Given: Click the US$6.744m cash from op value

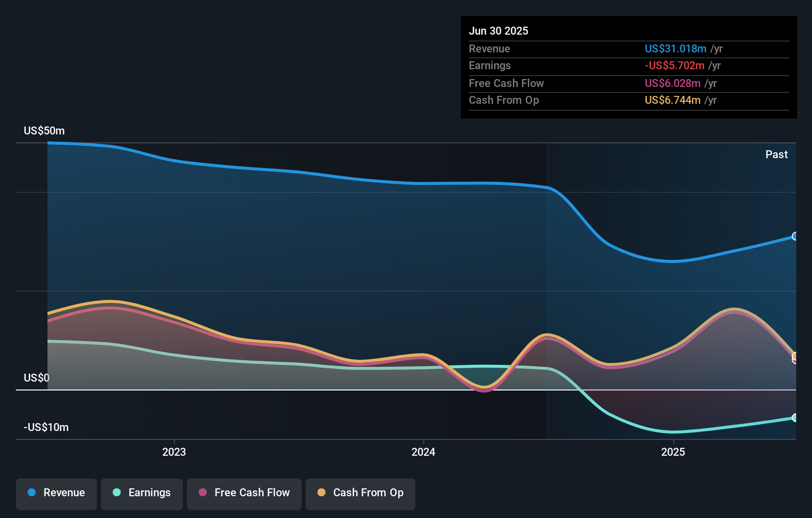Looking at the screenshot, I should tap(673, 100).
